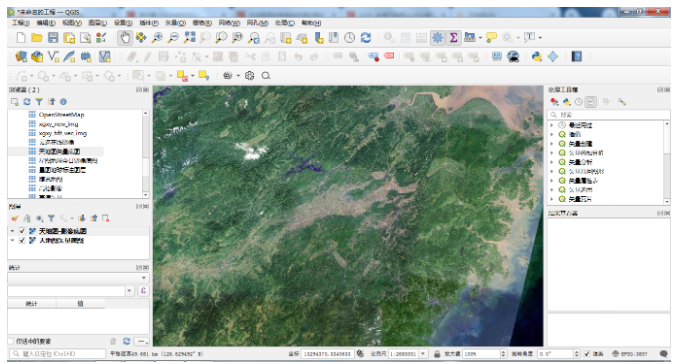Image resolution: width=676 pixels, height=364 pixels.
Task: Save the project with the floppy disk icon
Action: [53, 38]
